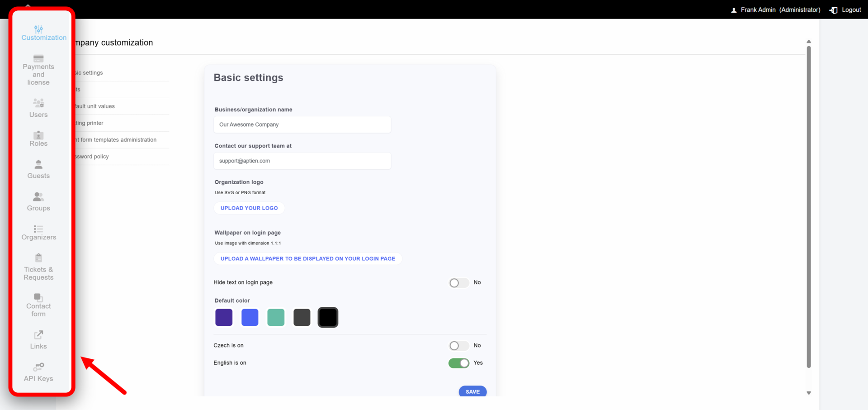The height and width of the screenshot is (410, 868).
Task: Click the Logout door icon
Action: point(834,10)
